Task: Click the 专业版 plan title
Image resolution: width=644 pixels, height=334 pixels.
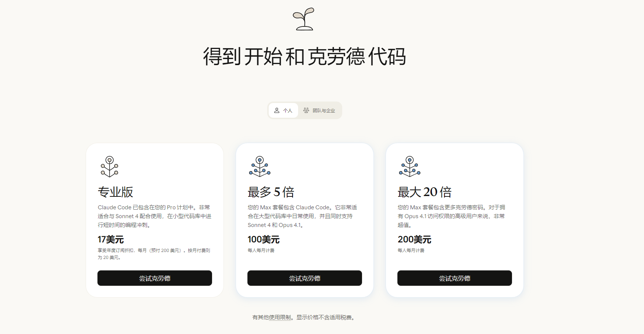Action: point(115,192)
